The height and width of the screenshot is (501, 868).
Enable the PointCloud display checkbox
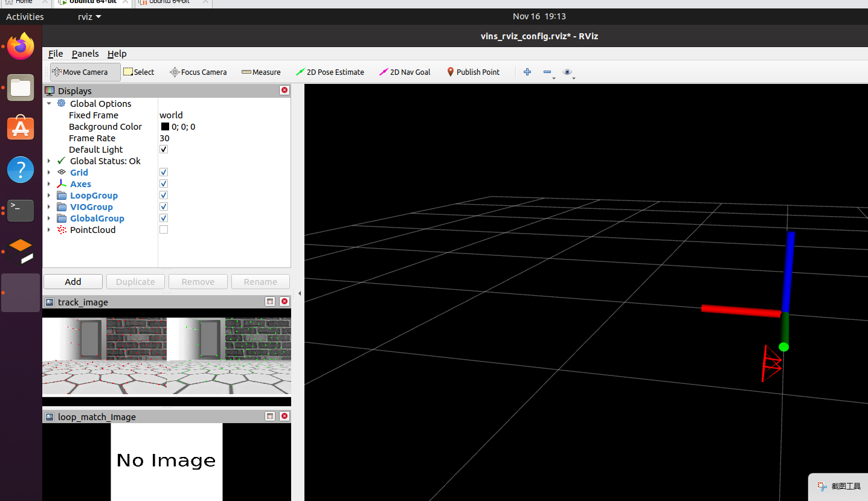(x=163, y=229)
